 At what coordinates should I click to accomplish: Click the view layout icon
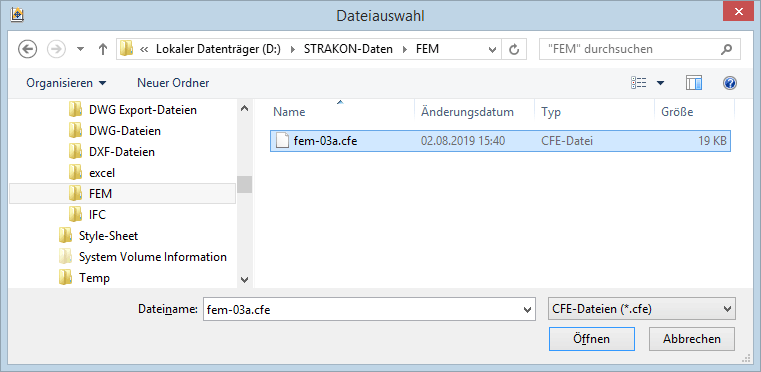[639, 83]
